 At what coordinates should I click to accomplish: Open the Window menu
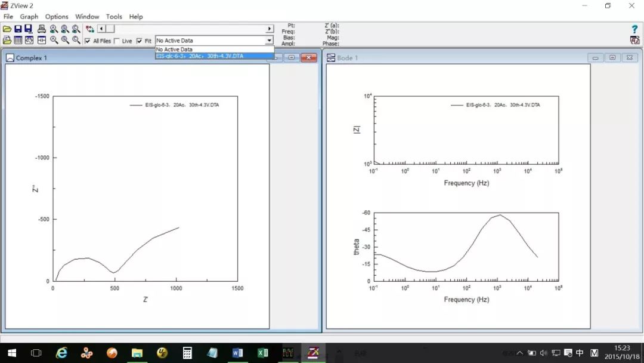[x=87, y=17]
